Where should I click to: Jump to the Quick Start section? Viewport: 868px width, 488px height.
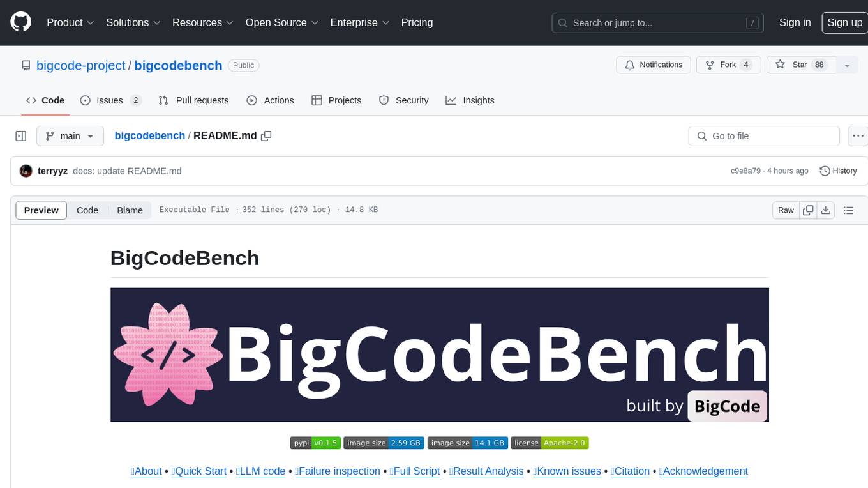click(x=199, y=471)
